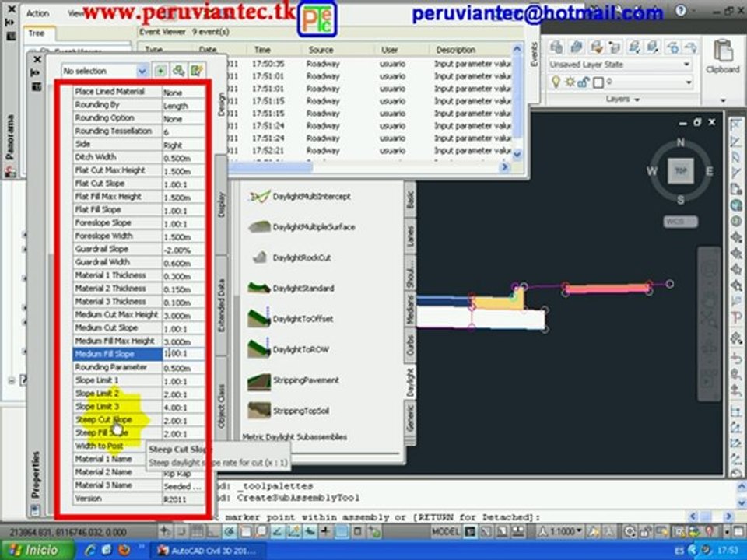747x560 pixels.
Task: Pick the DaylightRockCut subassembly tool
Action: click(x=260, y=257)
